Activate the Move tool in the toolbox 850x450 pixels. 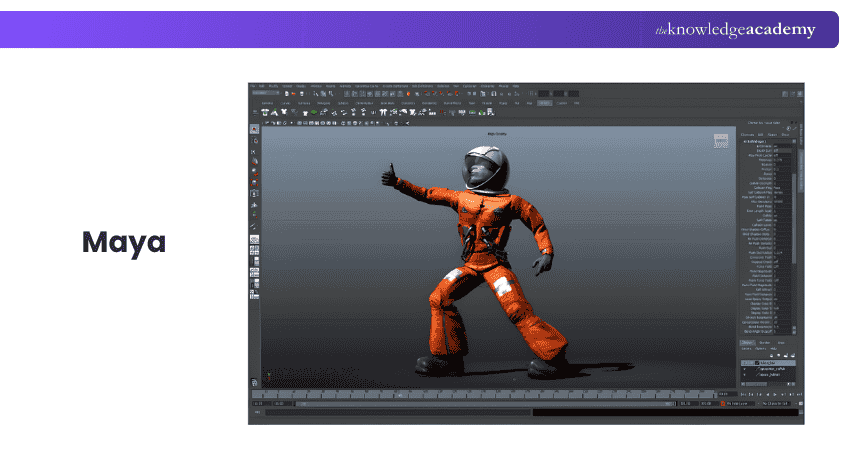(254, 161)
